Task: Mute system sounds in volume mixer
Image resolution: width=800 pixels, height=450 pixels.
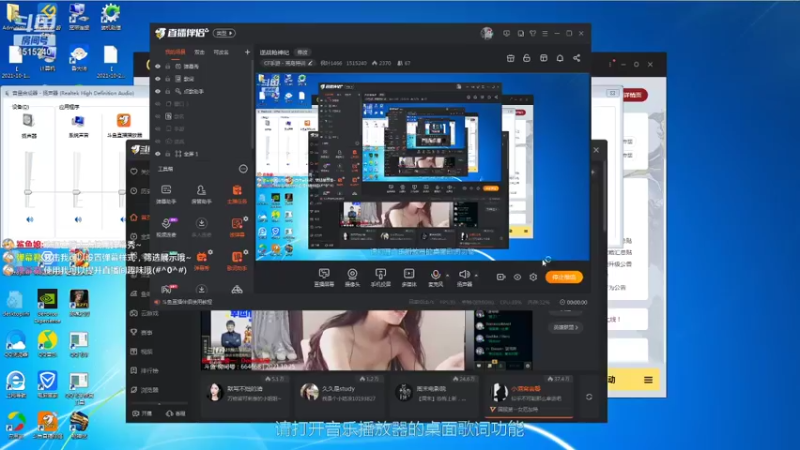Action: (x=78, y=219)
